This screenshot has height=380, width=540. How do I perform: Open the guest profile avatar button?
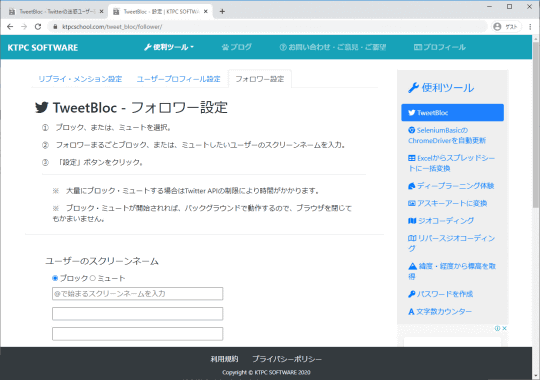point(506,27)
